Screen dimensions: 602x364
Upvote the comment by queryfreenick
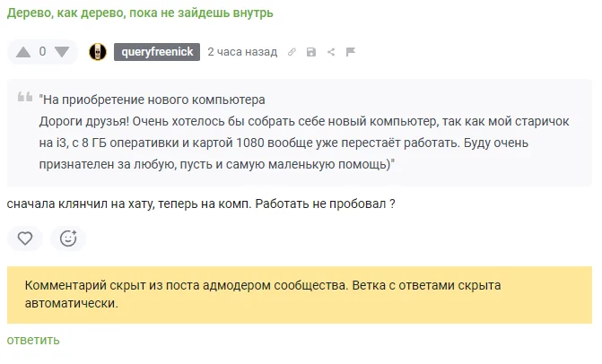click(x=23, y=52)
